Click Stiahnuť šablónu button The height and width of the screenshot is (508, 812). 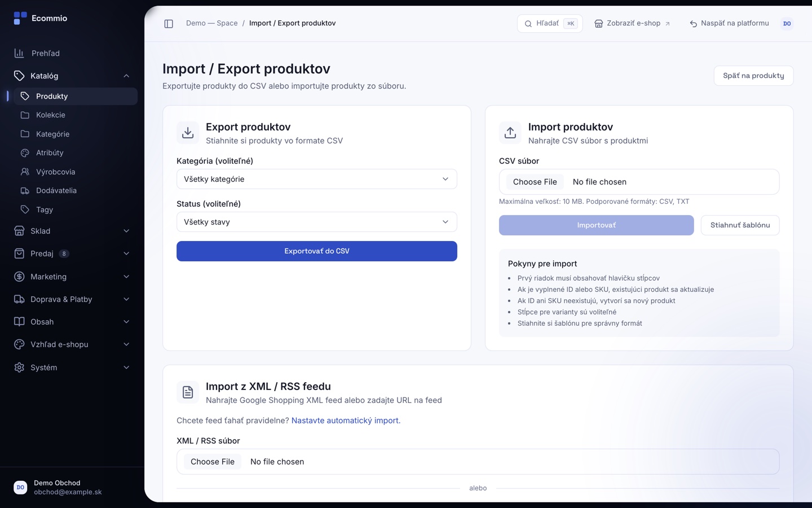(740, 225)
